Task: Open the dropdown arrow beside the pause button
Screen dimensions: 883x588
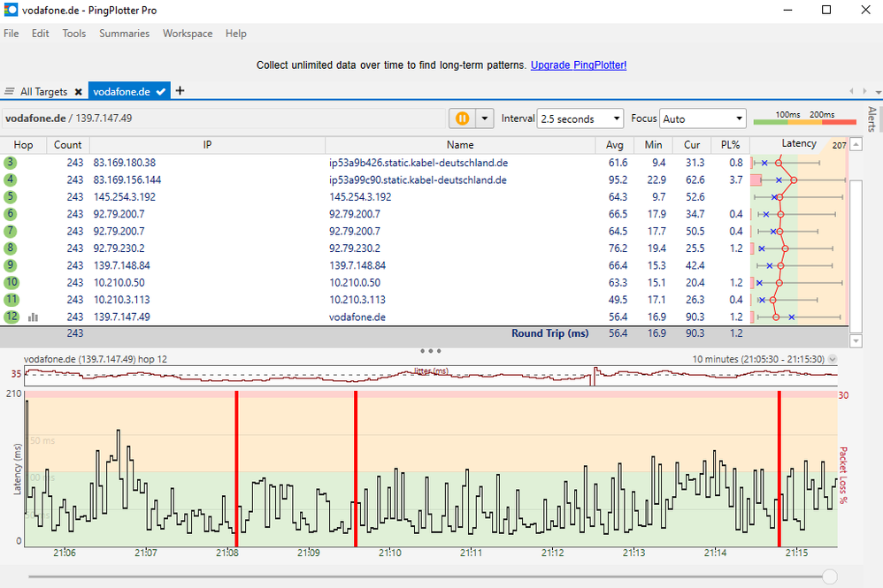Action: click(484, 118)
